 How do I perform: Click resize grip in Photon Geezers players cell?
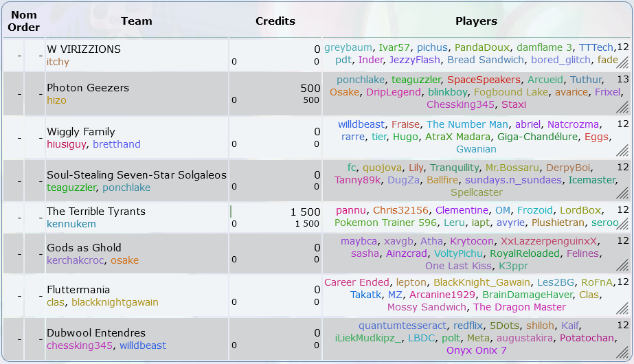click(623, 106)
